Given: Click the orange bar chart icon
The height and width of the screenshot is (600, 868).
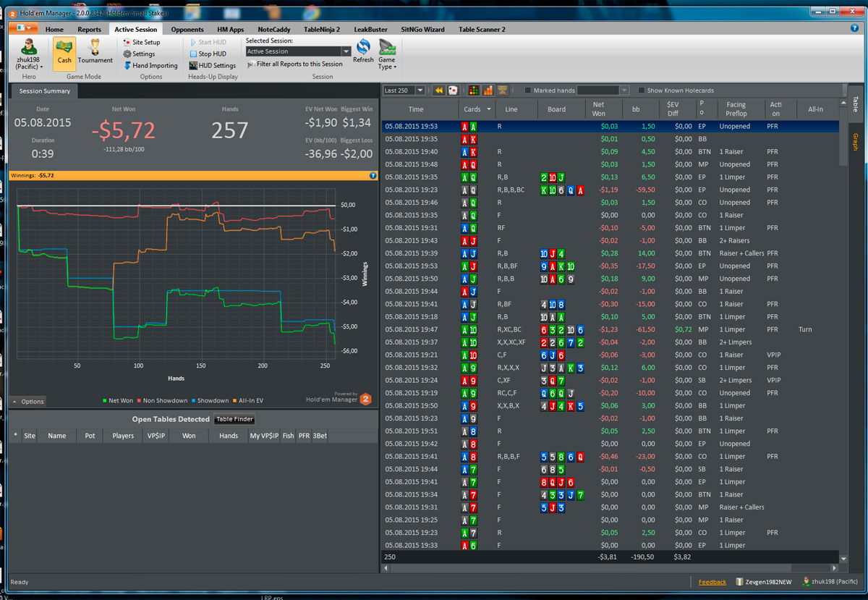Looking at the screenshot, I should [x=488, y=90].
